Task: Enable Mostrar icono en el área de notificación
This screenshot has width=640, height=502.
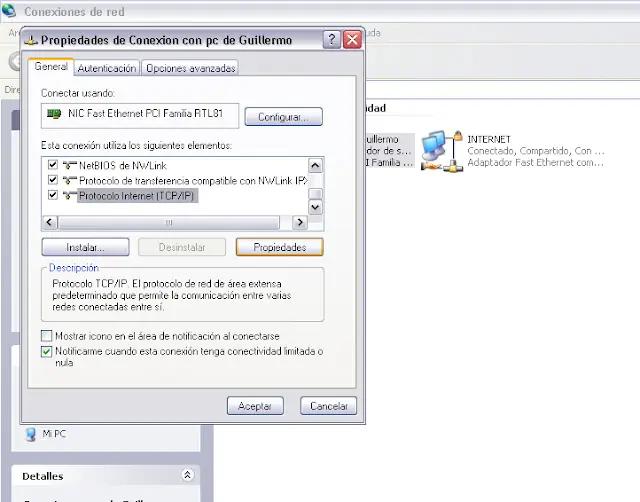Action: (47, 336)
